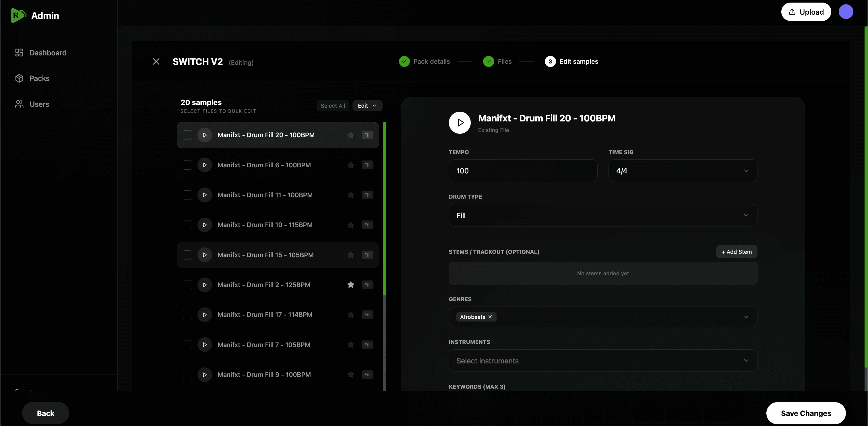
Task: Play the large Drum Fill 20 preview
Action: coord(460,123)
